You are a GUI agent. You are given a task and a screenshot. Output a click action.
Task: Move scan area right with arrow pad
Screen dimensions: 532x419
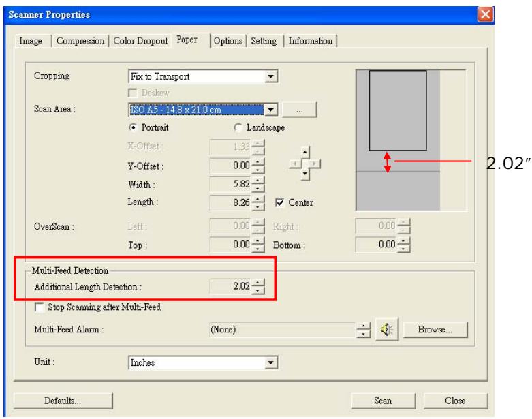pos(315,164)
